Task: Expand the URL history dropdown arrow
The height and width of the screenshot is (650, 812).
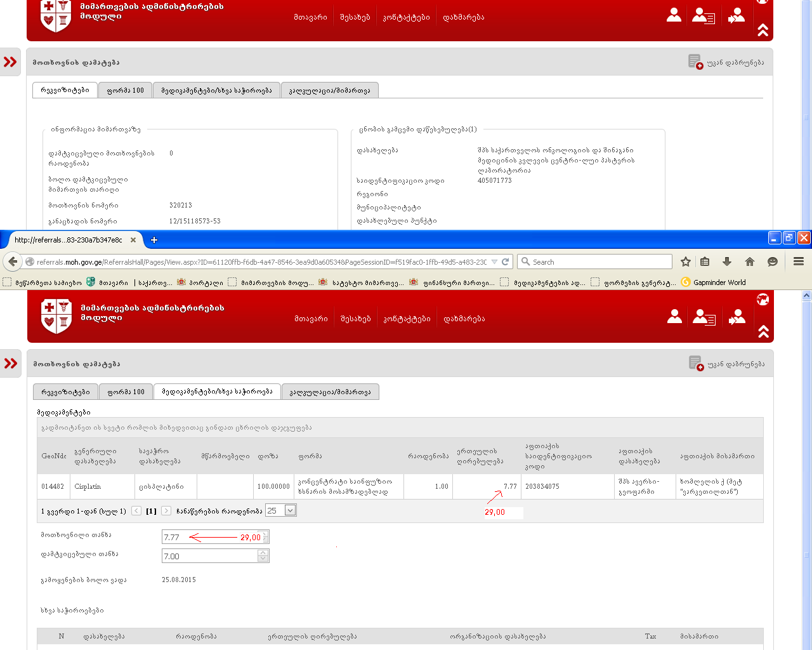Action: [x=494, y=262]
